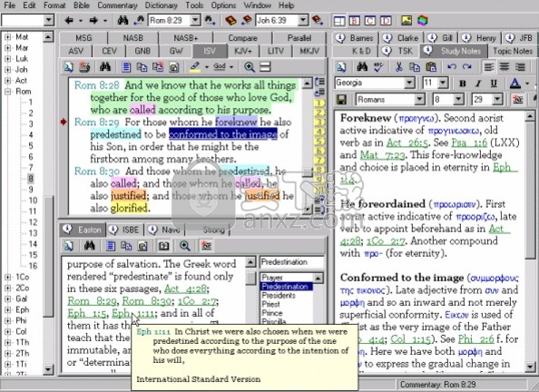This screenshot has height=392, width=539.
Task: Open the verse 29 dropdown
Action: [x=497, y=100]
